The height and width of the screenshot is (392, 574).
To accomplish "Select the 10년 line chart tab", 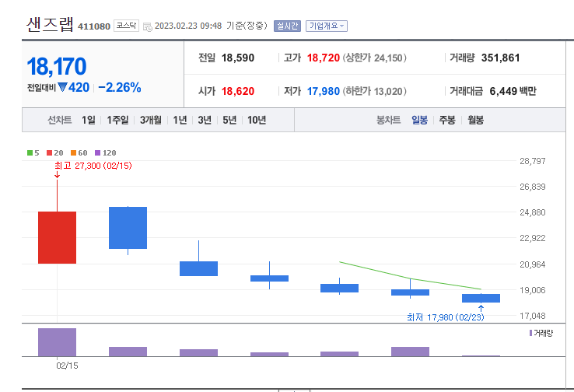I will point(257,120).
